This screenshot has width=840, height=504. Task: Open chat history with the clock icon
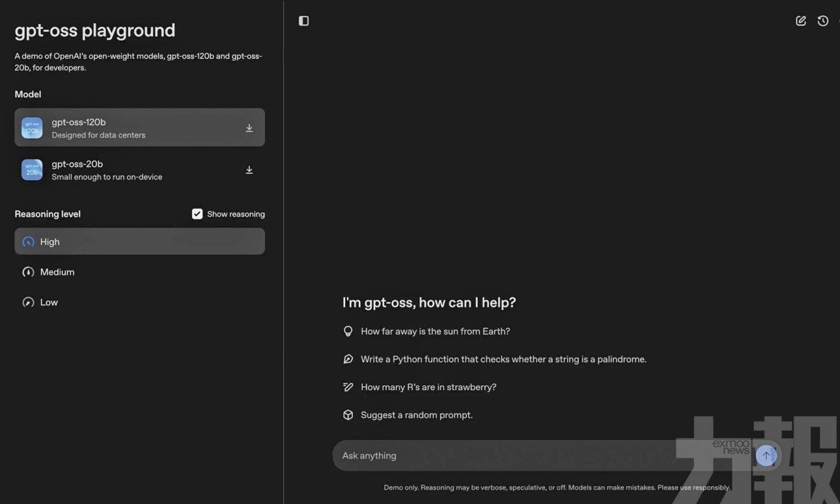[823, 21]
